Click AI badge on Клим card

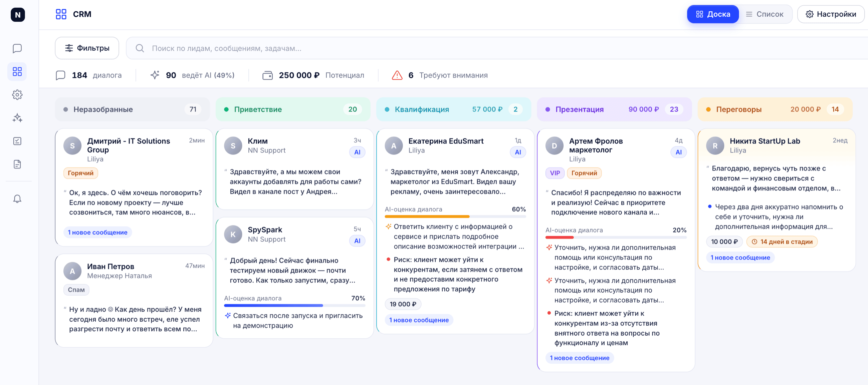point(357,152)
